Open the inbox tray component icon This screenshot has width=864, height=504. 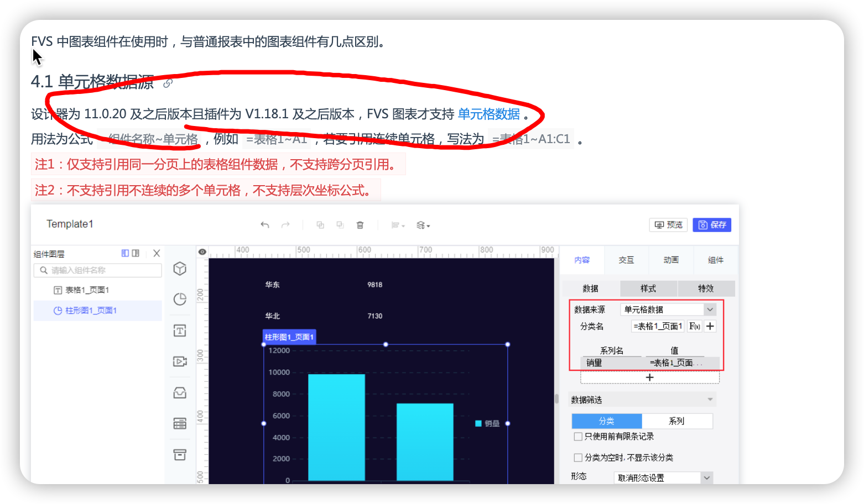180,392
